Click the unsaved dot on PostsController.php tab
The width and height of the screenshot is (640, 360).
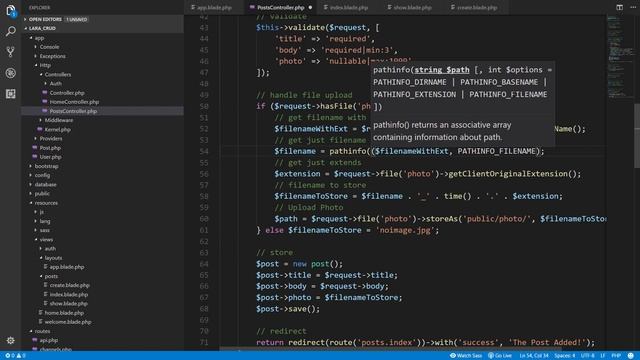pyautogui.click(x=310, y=7)
